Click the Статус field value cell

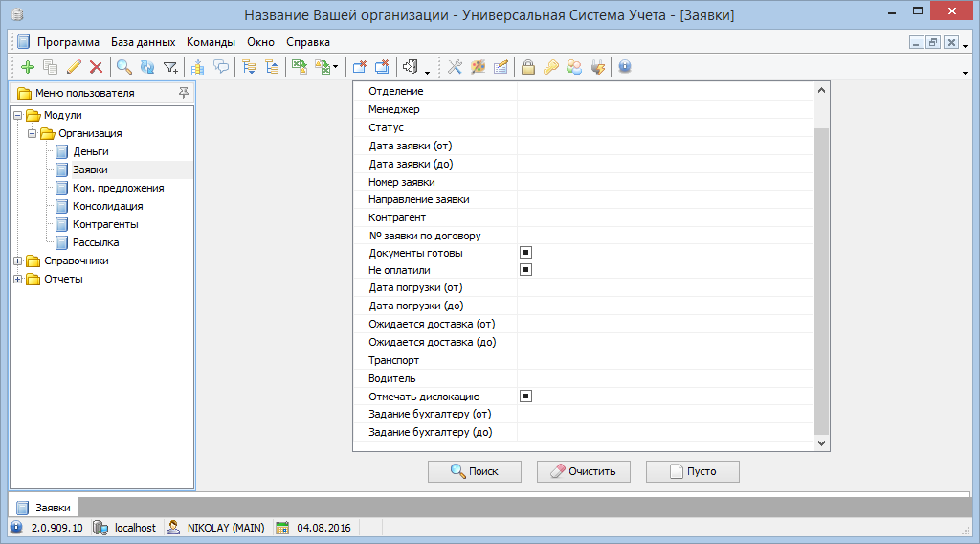(x=664, y=127)
